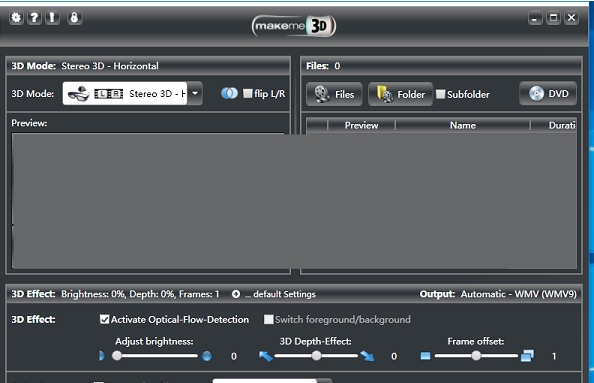Click the Name column header
Viewport: 594px width, 383px height.
pyautogui.click(x=463, y=125)
